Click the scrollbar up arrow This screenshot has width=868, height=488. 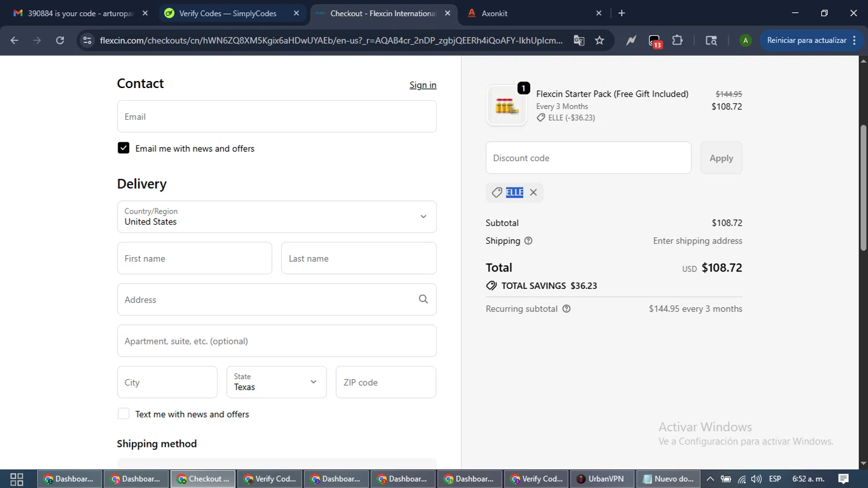click(x=863, y=60)
